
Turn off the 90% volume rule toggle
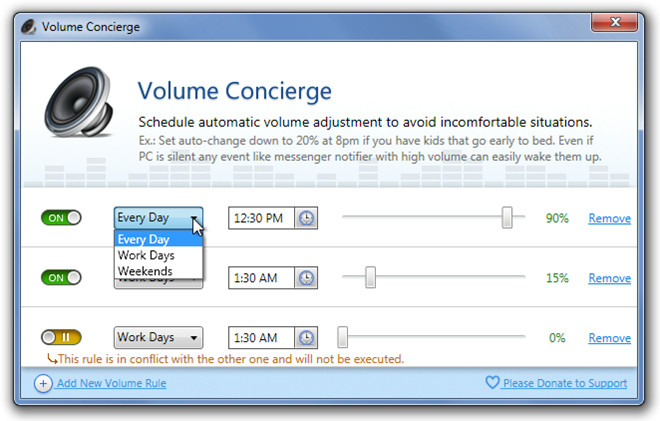61,218
